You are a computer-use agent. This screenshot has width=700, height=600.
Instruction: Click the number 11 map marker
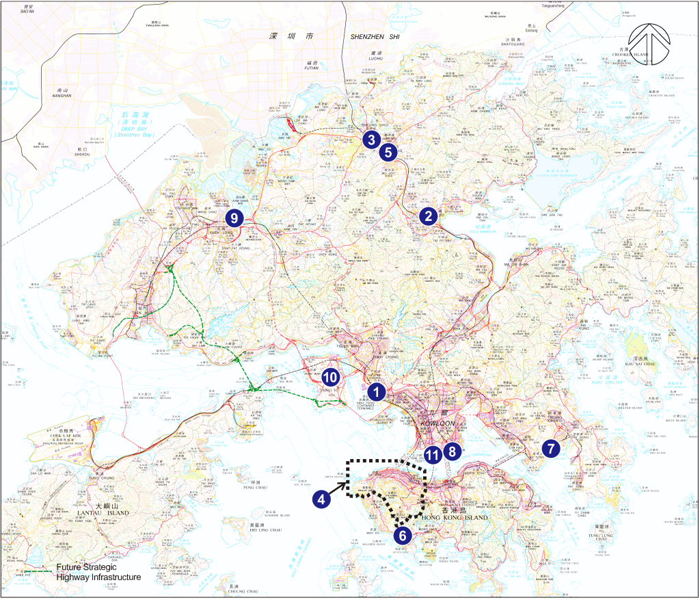tap(431, 454)
